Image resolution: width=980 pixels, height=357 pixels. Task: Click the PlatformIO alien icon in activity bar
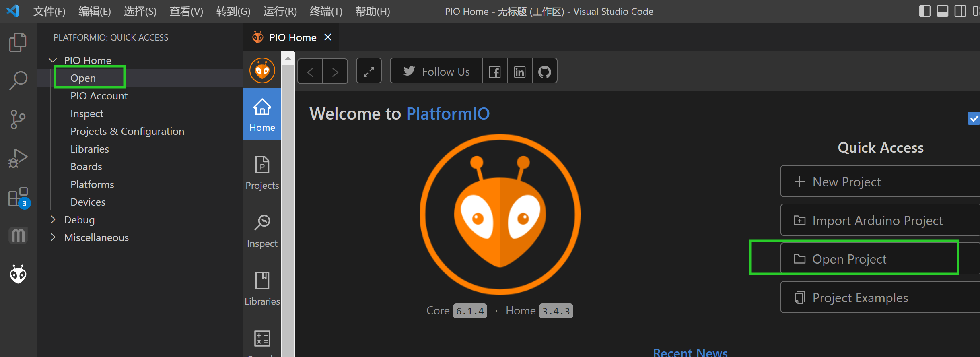click(x=18, y=274)
